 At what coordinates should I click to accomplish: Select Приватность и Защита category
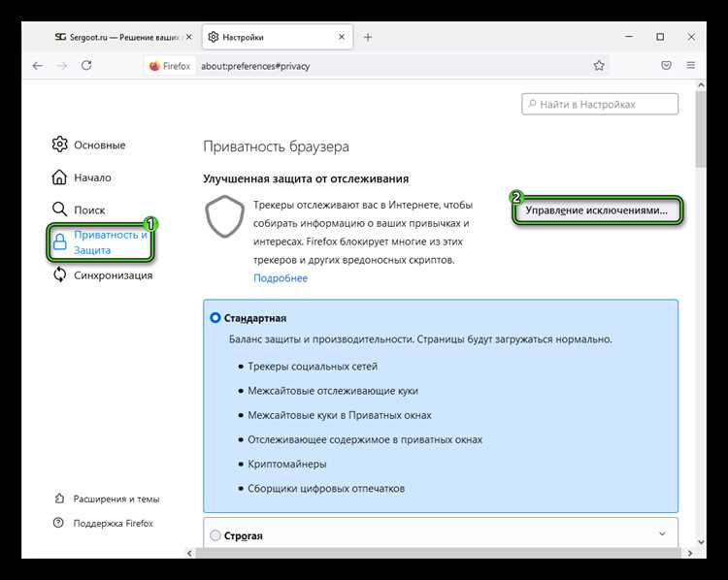[100, 242]
